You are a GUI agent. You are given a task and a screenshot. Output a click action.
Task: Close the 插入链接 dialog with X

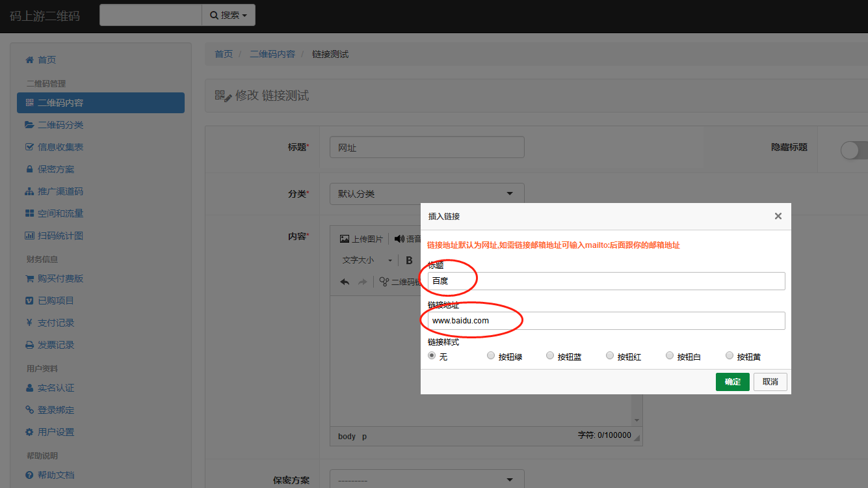point(778,216)
